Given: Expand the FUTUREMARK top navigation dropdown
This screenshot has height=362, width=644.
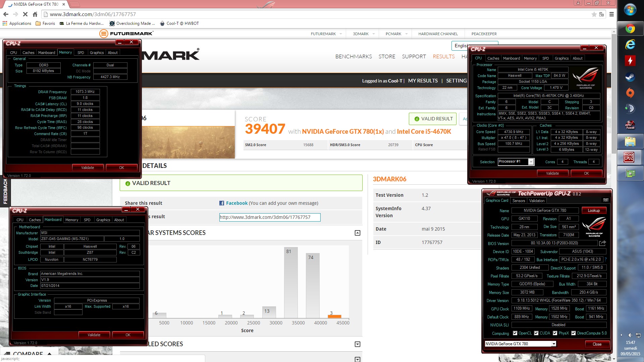Looking at the screenshot, I should click(x=341, y=34).
